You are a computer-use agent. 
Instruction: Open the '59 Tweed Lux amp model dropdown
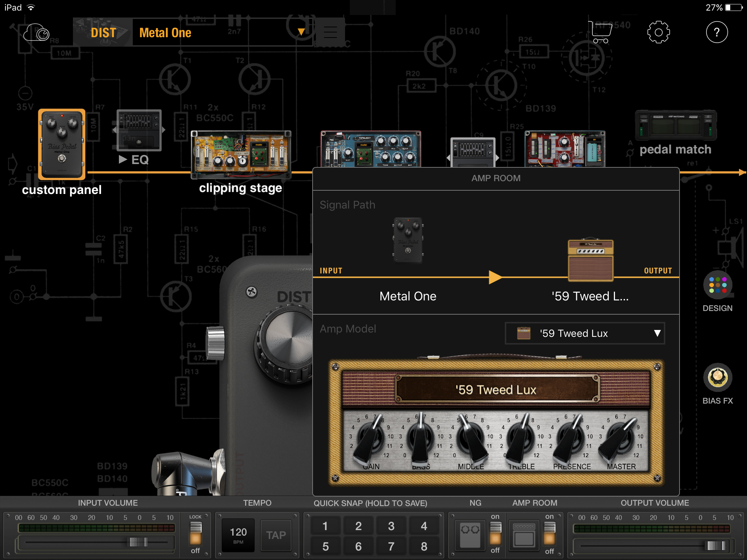(x=585, y=333)
